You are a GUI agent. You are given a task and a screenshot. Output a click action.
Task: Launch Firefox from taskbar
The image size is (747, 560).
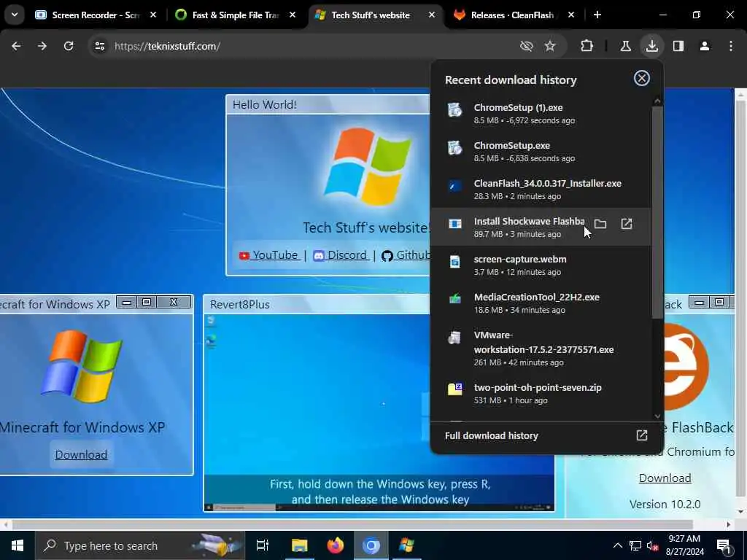tap(336, 545)
